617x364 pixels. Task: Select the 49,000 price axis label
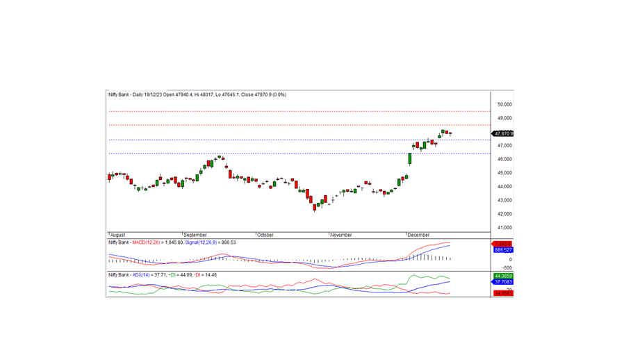coord(504,118)
